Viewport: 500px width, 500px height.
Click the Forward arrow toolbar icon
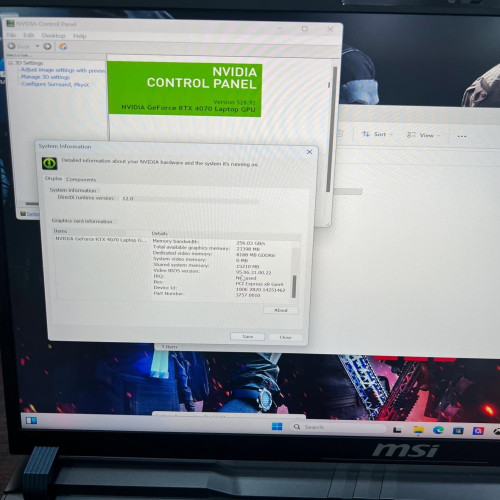tap(47, 46)
